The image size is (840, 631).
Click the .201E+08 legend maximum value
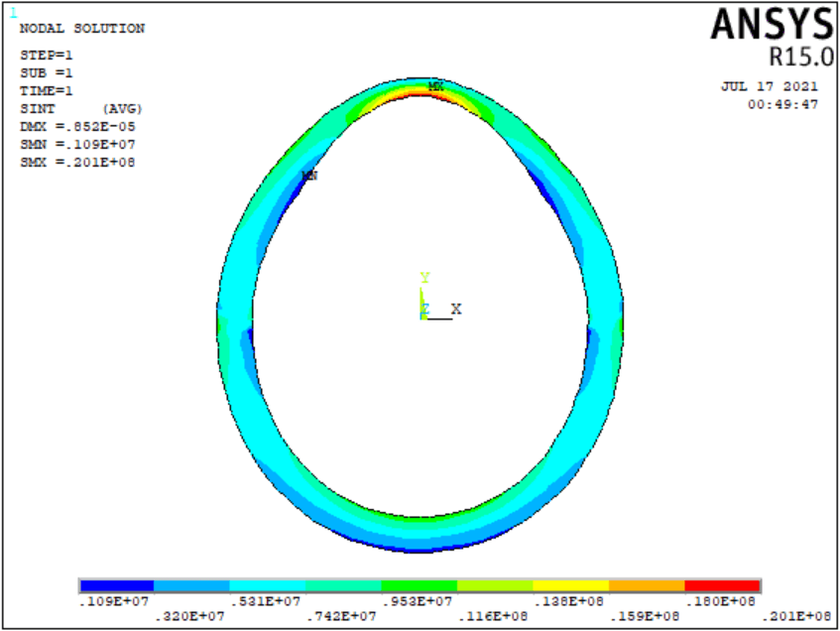797,617
